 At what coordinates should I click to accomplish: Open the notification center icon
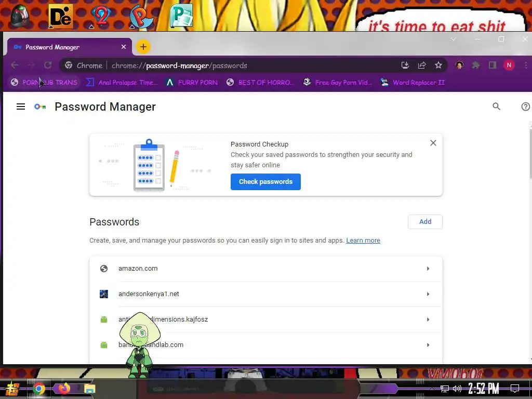(515, 389)
